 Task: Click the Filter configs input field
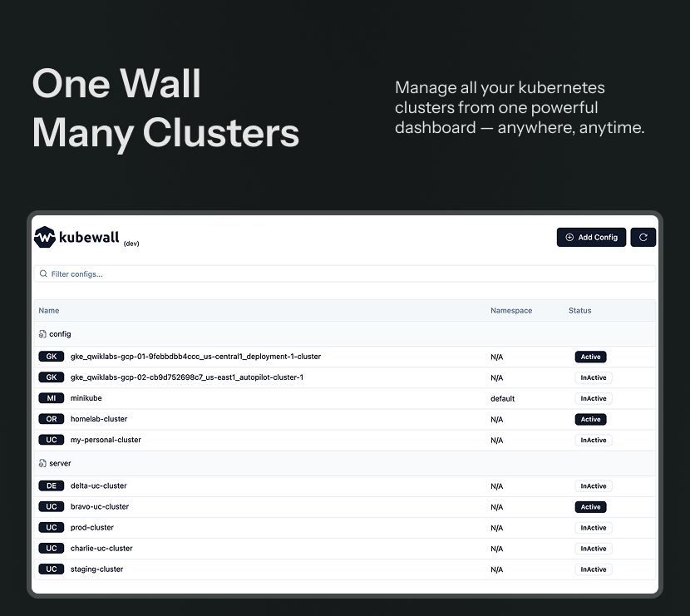click(166, 274)
